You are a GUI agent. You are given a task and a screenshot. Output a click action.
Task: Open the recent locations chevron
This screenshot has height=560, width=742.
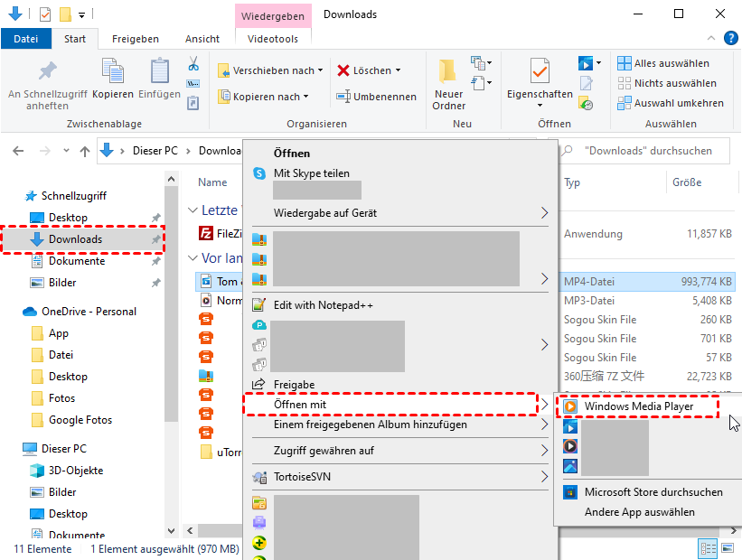(66, 151)
